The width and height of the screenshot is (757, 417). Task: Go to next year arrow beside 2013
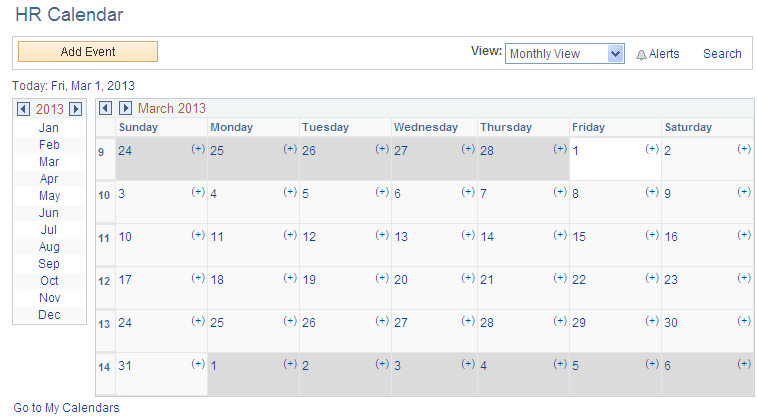(75, 109)
